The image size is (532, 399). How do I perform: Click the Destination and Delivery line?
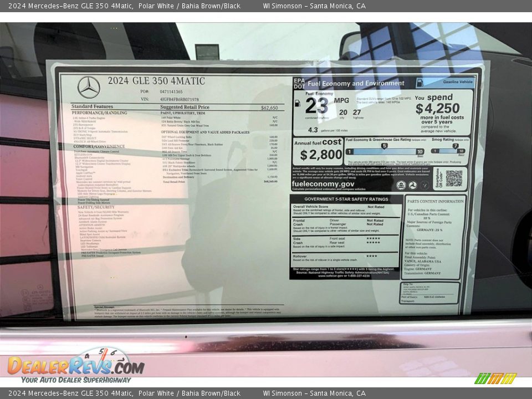pos(220,177)
